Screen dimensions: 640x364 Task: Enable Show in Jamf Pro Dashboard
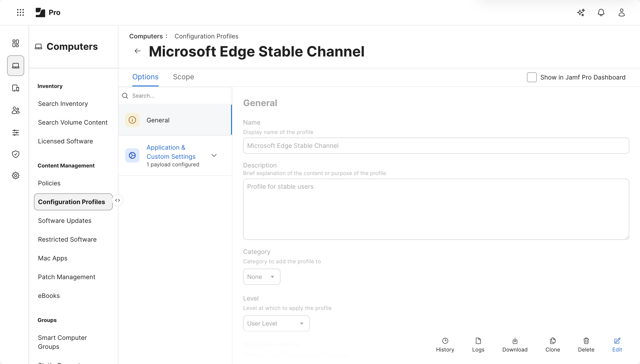532,77
